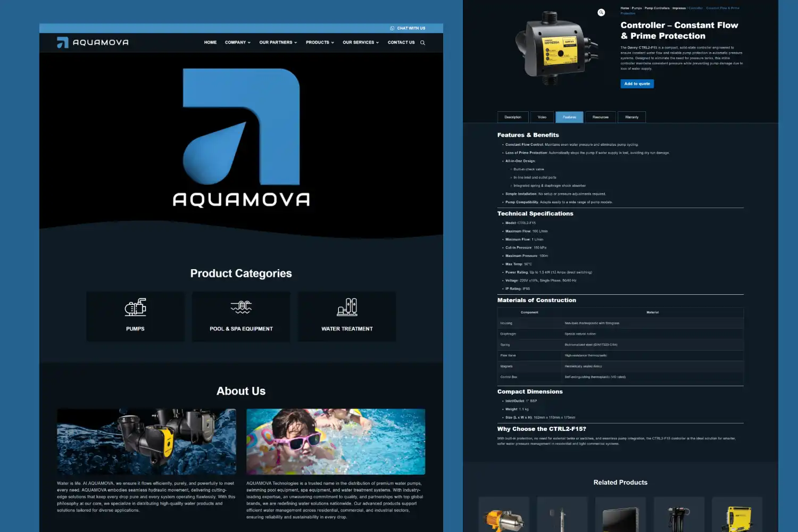The height and width of the screenshot is (532, 798).
Task: Click the Pump Controllers breadcrumb link
Action: point(657,8)
